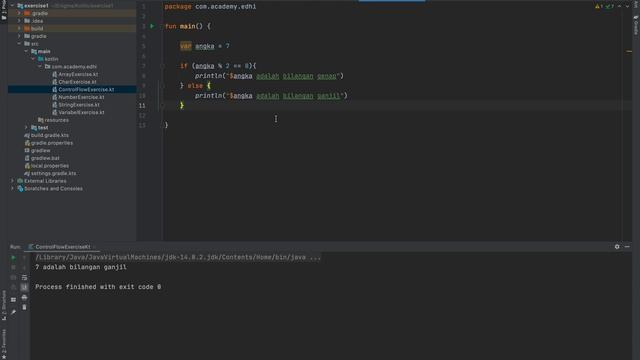
Task: Collapse the kotlin source folder
Action: [x=33, y=59]
